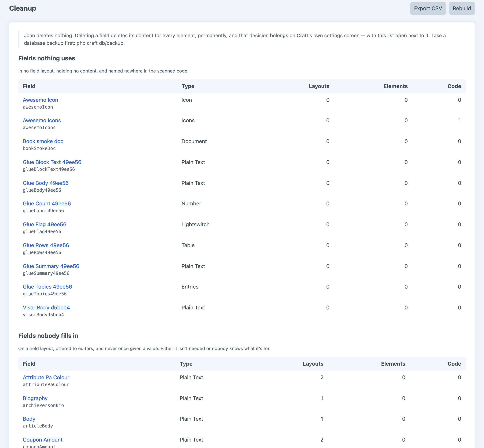Screen dimensions: 484x448
Task: Click the Fields nobody fills in heading
Action: 48,336
